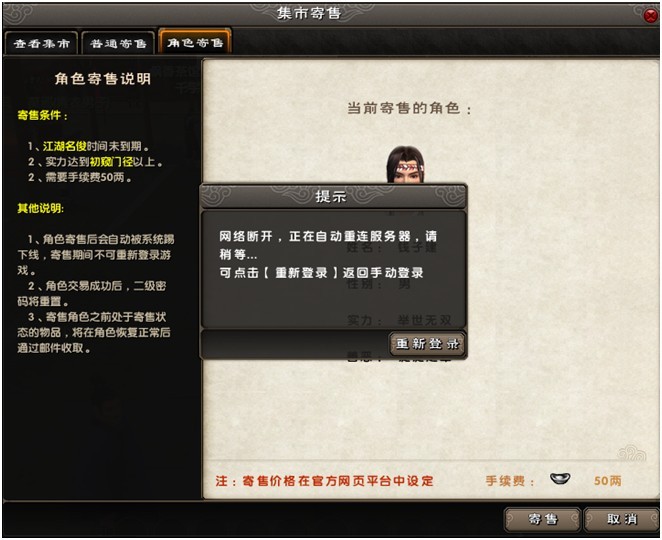Click the character portrait avatar

(x=405, y=165)
